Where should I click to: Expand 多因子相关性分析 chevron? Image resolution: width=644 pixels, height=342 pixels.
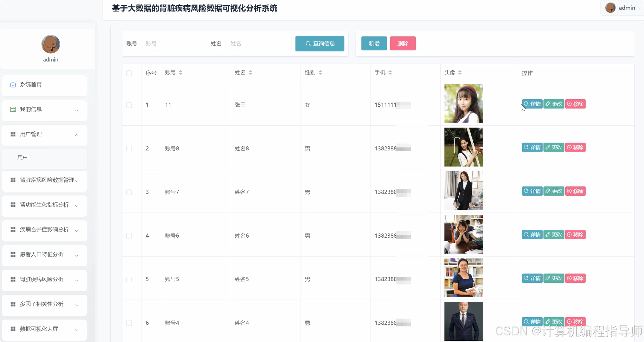click(76, 305)
